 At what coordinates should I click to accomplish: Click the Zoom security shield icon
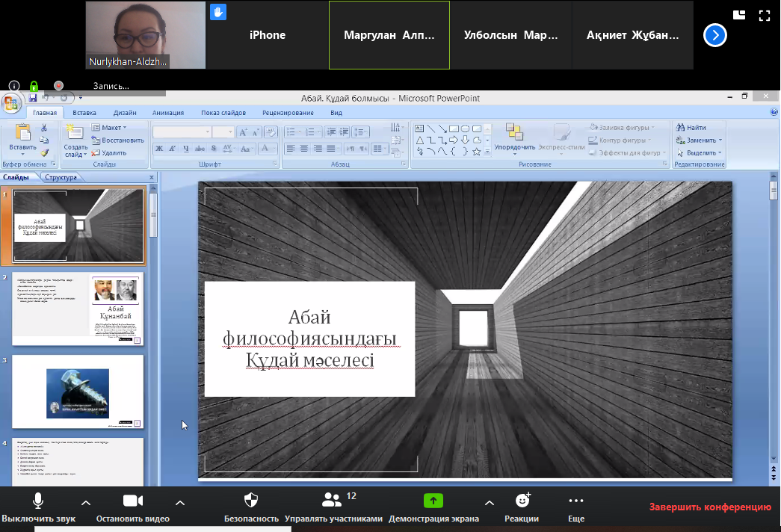click(x=251, y=500)
